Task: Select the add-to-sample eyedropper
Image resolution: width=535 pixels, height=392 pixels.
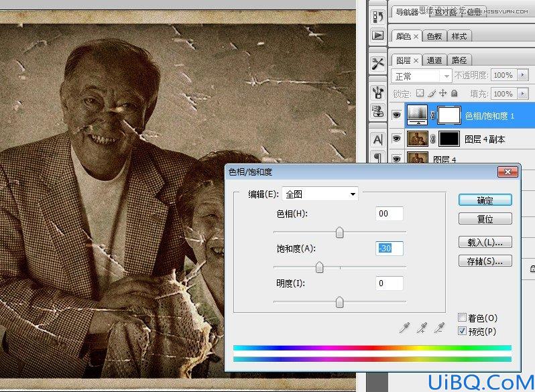Action: click(422, 328)
